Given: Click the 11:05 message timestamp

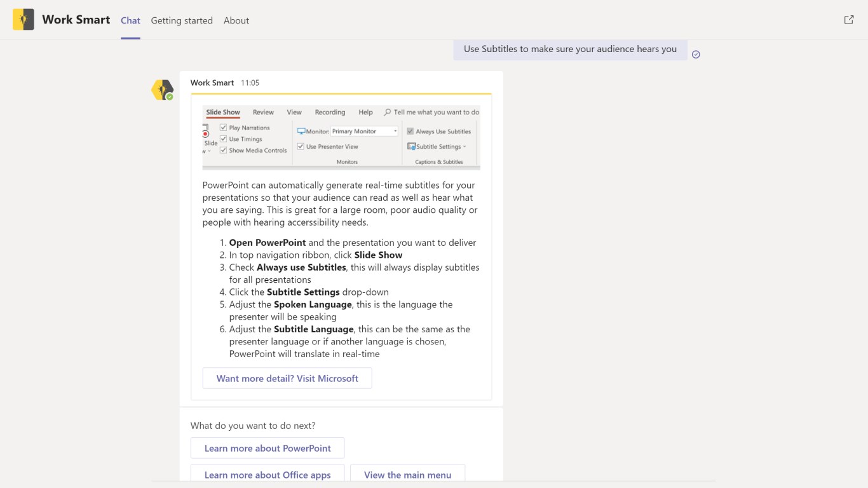Looking at the screenshot, I should [x=250, y=83].
